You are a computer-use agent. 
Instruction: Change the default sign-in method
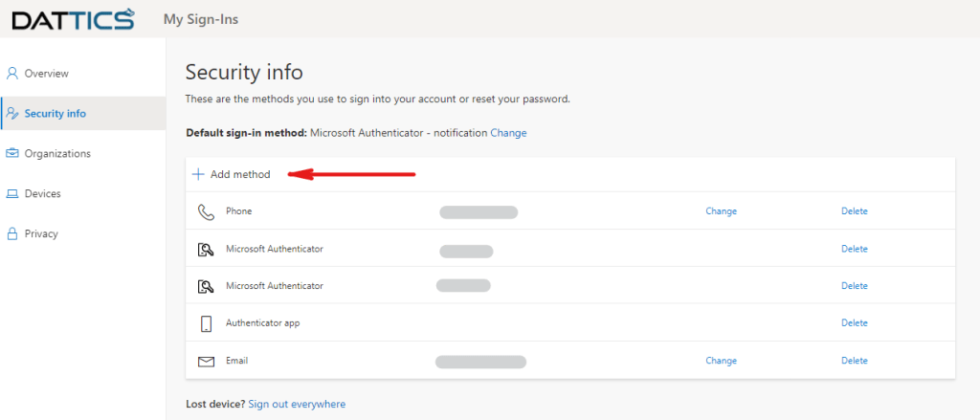508,133
